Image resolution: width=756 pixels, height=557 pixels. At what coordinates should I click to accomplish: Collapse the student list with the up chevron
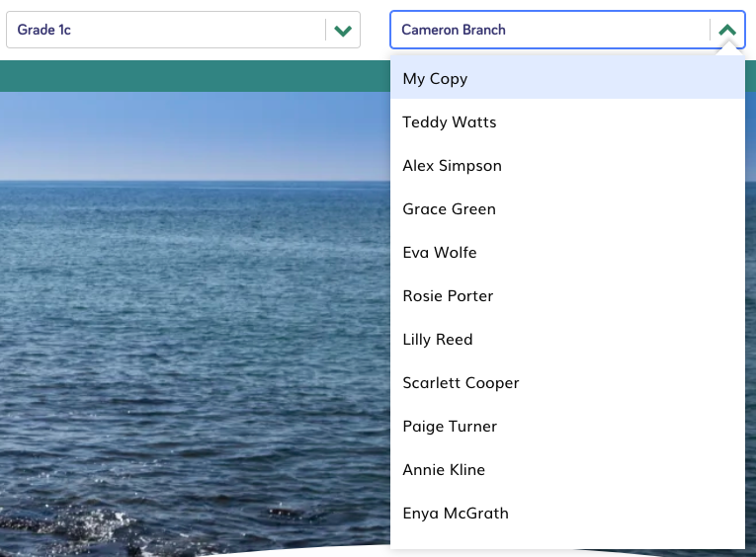727,31
